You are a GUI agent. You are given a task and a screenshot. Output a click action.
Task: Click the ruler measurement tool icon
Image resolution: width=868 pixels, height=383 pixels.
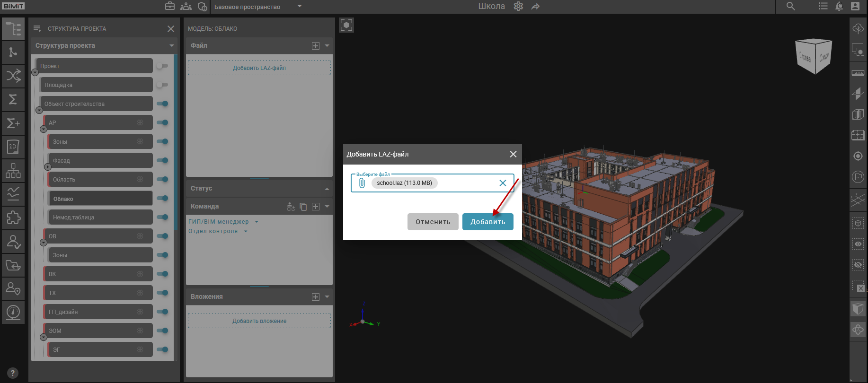[x=858, y=73]
